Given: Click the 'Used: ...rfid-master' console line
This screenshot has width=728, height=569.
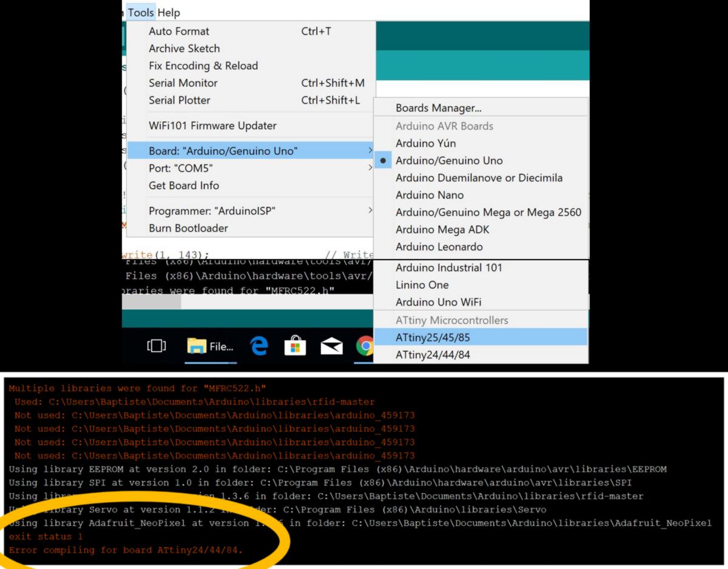Looking at the screenshot, I should (194, 402).
